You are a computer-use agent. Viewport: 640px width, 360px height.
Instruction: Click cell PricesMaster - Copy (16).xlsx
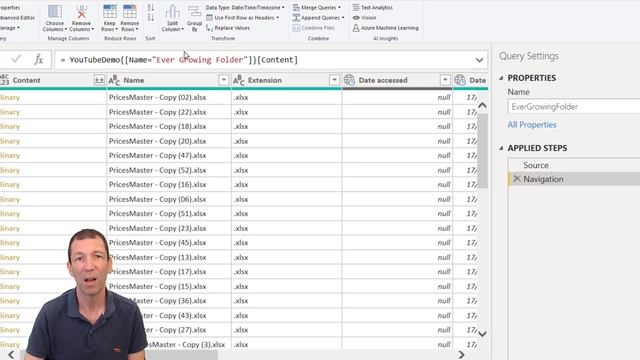pos(169,184)
